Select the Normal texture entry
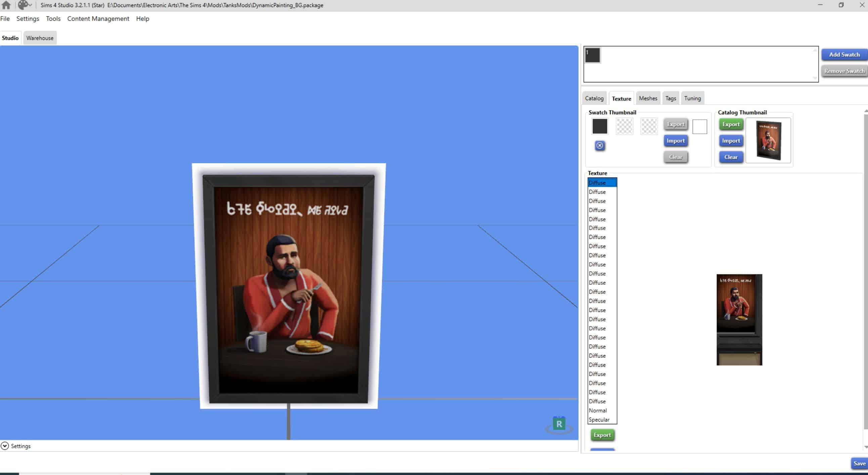 [x=598, y=410]
